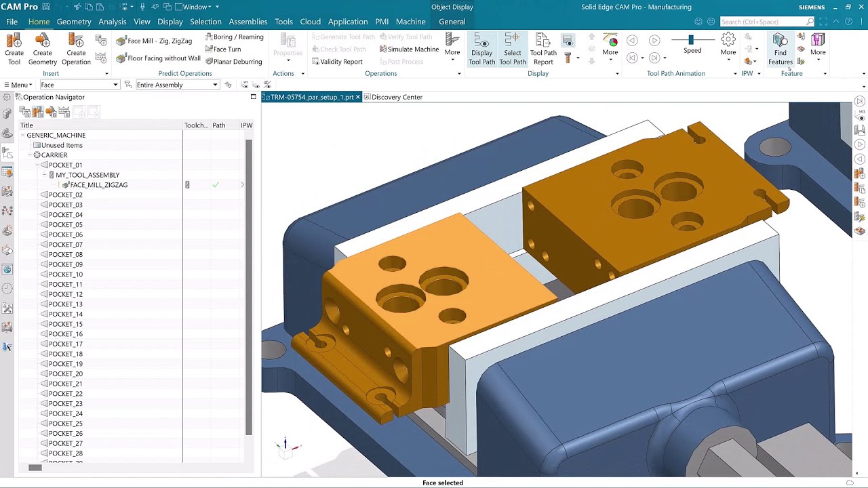The width and height of the screenshot is (868, 488).
Task: Open the Machine ribbon tab
Action: [411, 22]
